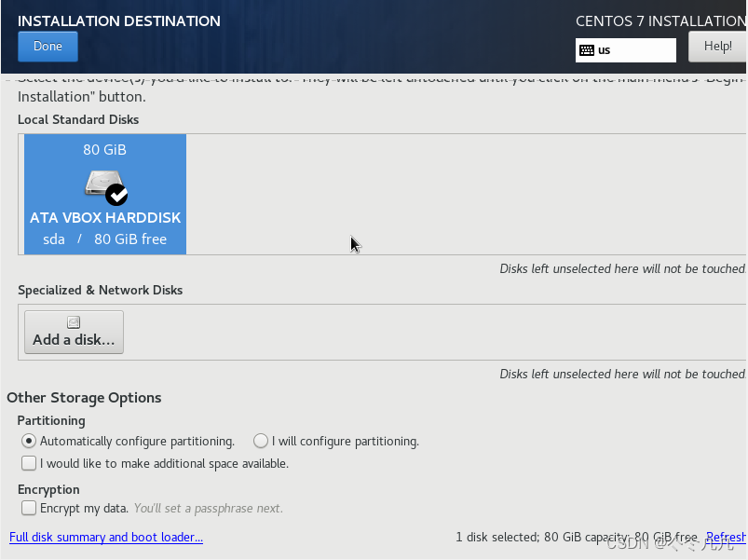
Task: Click You'll set a passphrase next hint
Action: [209, 508]
